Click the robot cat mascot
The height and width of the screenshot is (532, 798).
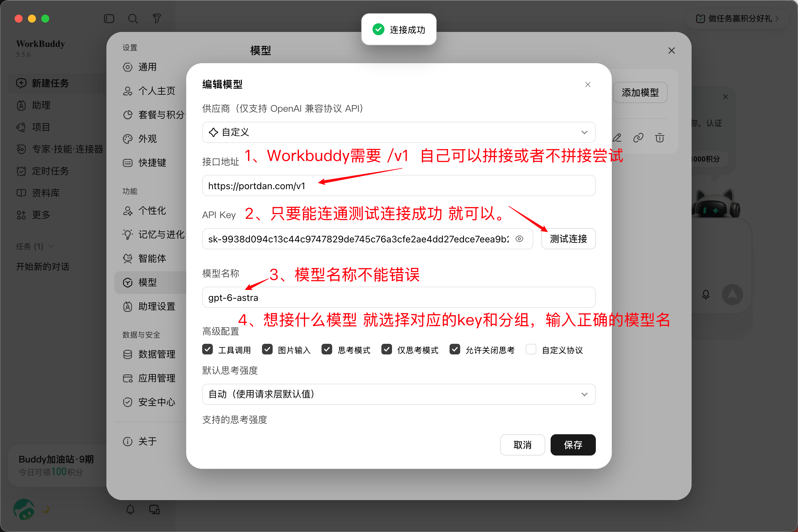tap(716, 203)
